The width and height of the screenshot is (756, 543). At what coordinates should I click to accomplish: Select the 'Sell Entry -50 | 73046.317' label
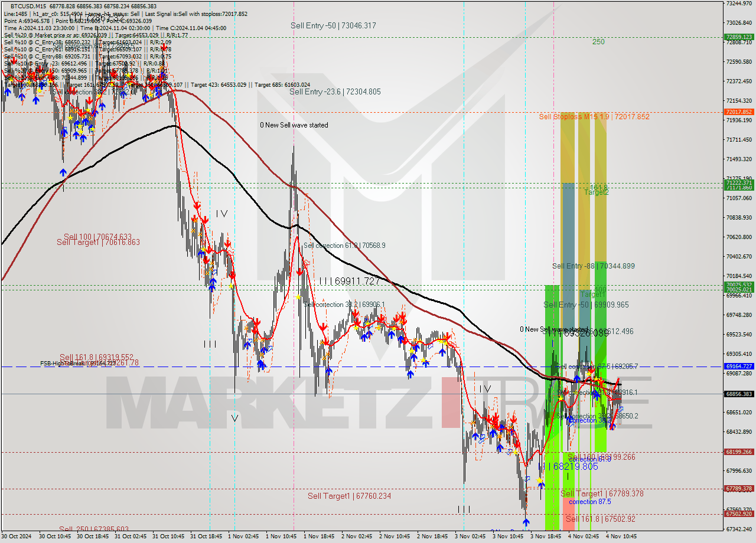(333, 25)
